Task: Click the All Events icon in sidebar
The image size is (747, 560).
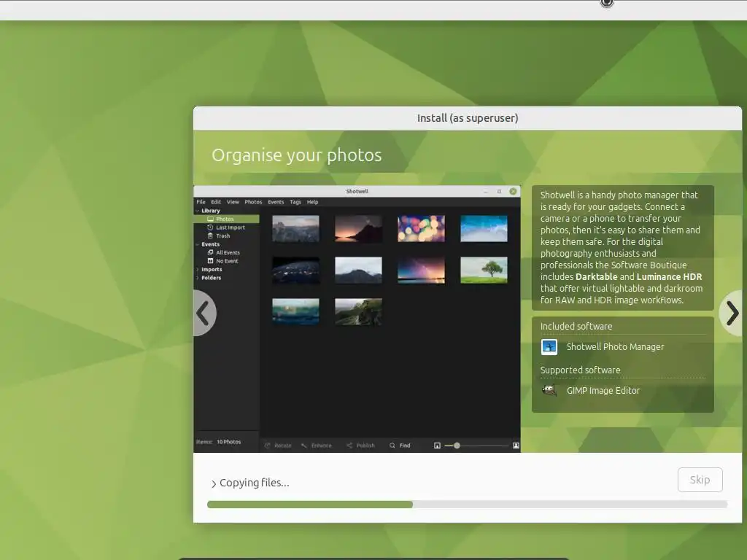Action: (x=210, y=252)
